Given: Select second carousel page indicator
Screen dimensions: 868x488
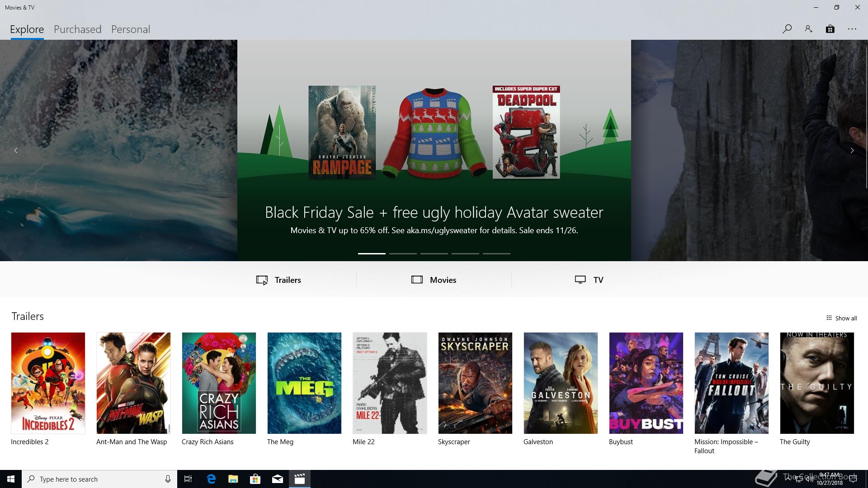Looking at the screenshot, I should (403, 253).
